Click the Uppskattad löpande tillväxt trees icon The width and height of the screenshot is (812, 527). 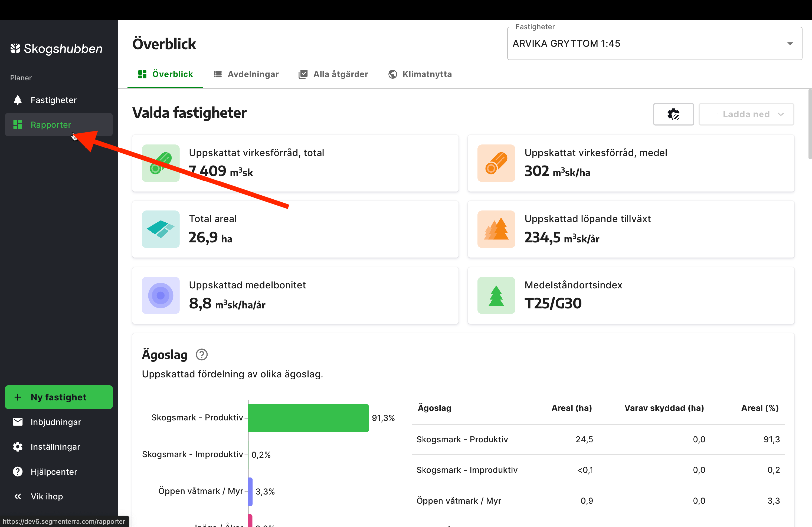coord(496,229)
